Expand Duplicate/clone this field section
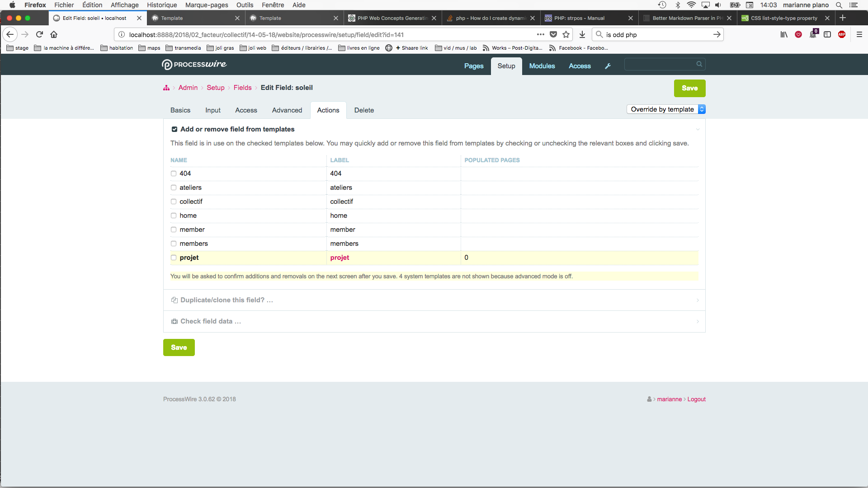Image resolution: width=868 pixels, height=488 pixels. tap(226, 300)
